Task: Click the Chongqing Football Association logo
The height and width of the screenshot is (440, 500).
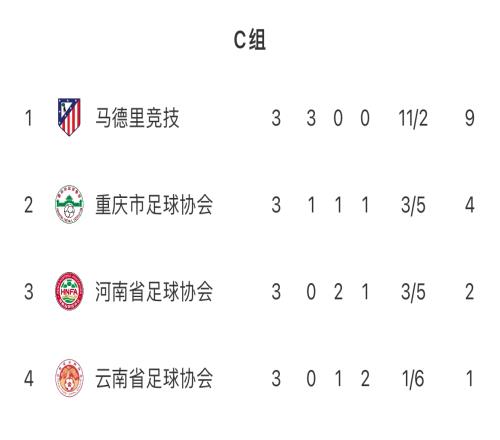Action: click(69, 204)
